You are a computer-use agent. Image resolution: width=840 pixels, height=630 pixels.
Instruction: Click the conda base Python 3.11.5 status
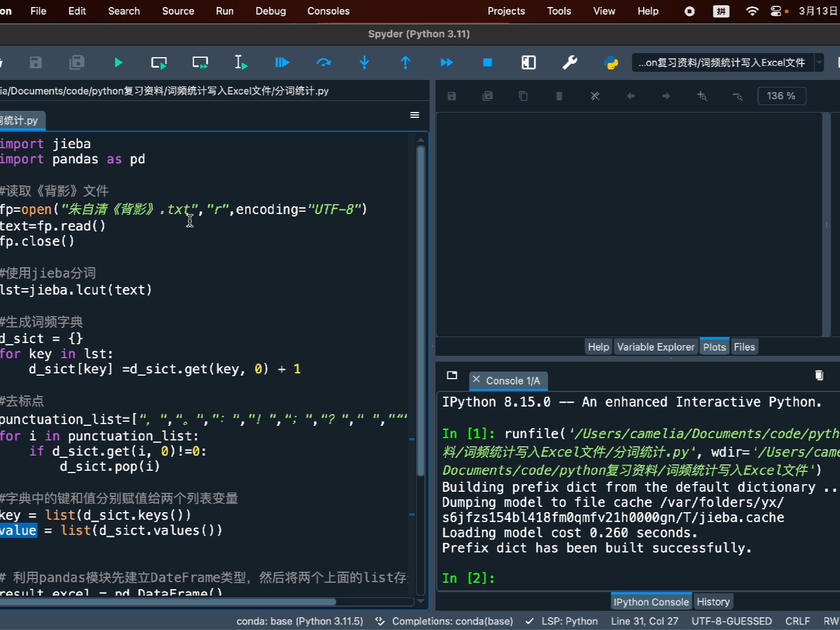click(x=299, y=621)
